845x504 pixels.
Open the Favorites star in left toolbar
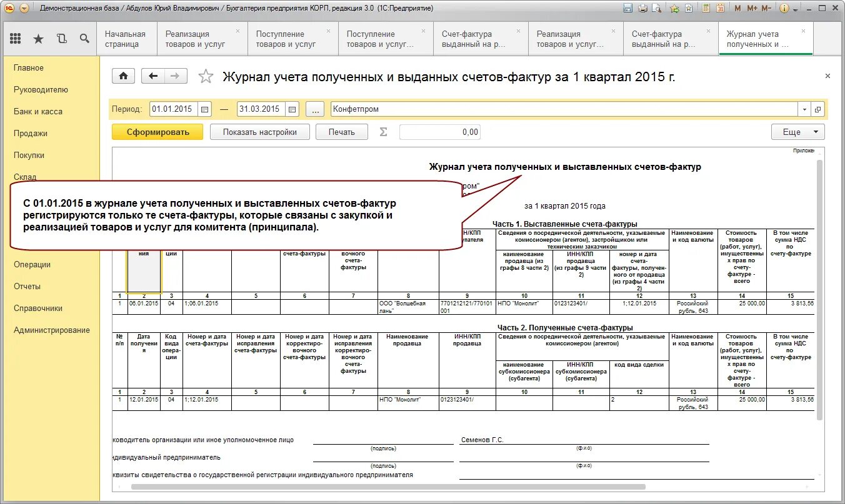38,38
